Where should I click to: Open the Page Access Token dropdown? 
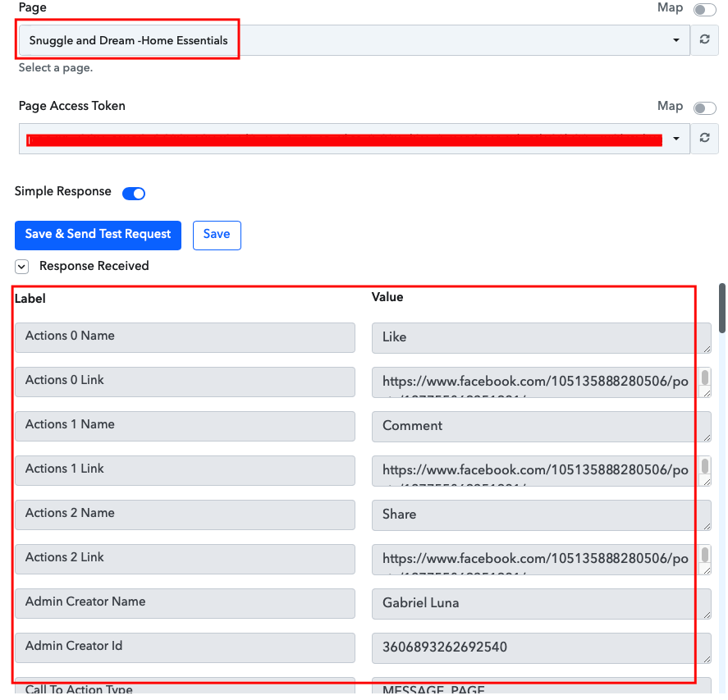point(355,139)
